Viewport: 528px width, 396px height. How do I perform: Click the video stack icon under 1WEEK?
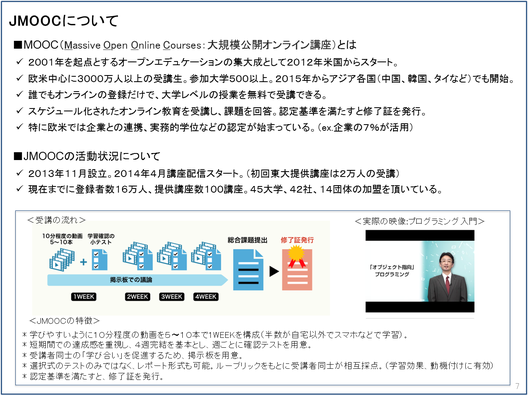[x=62, y=259]
